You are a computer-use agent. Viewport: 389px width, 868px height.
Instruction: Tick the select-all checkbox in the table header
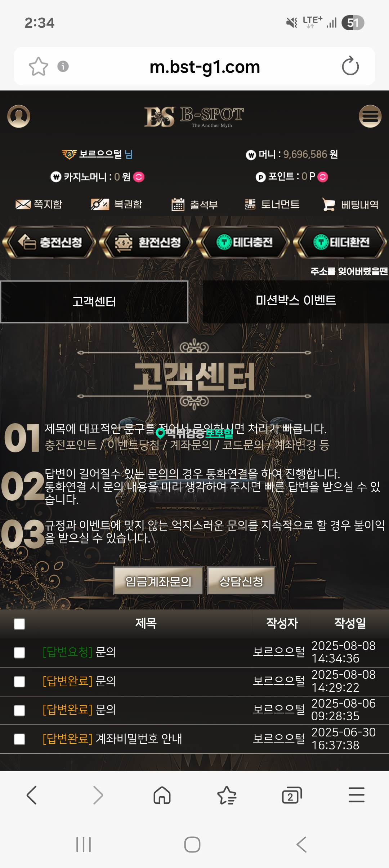pos(19,624)
